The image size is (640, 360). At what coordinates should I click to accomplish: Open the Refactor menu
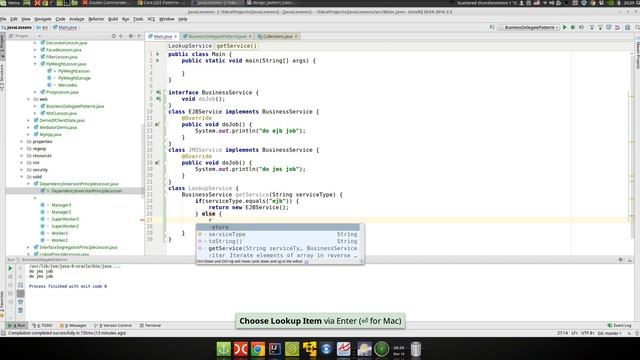tap(96, 19)
